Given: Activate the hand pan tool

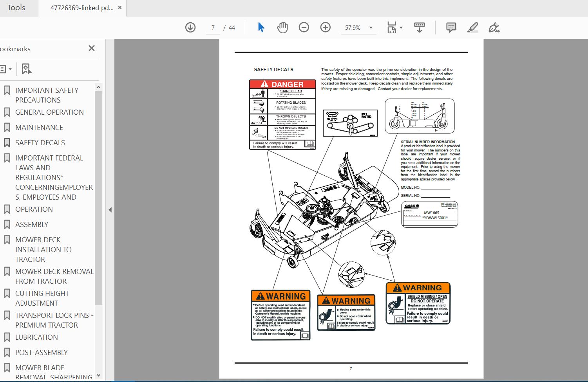Looking at the screenshot, I should tap(282, 27).
